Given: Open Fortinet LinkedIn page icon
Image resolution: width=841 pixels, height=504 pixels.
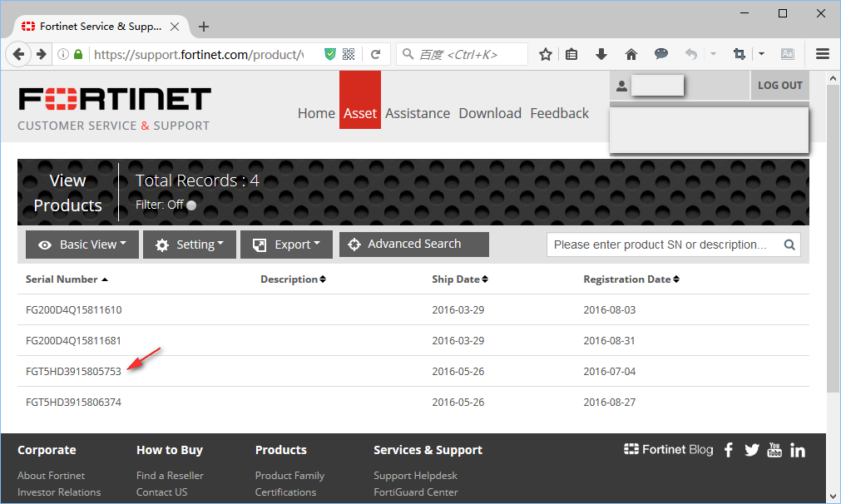Looking at the screenshot, I should tap(798, 451).
